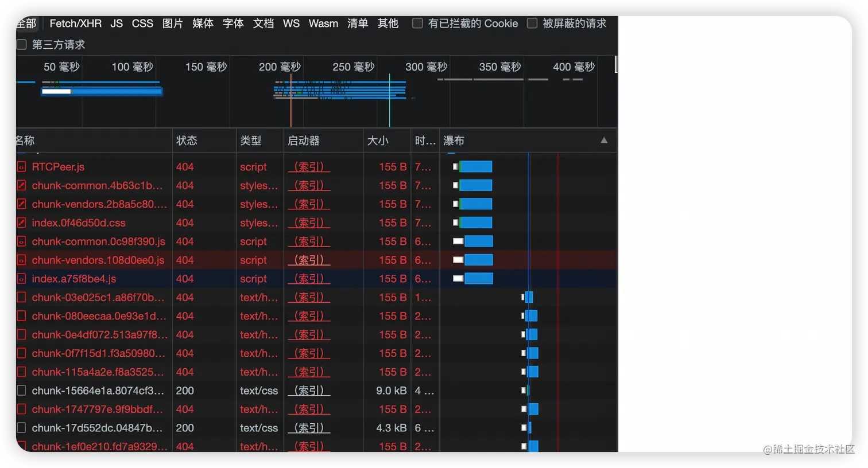The height and width of the screenshot is (468, 868).
Task: Toggle waterfall sort direction arrow
Action: (x=604, y=141)
